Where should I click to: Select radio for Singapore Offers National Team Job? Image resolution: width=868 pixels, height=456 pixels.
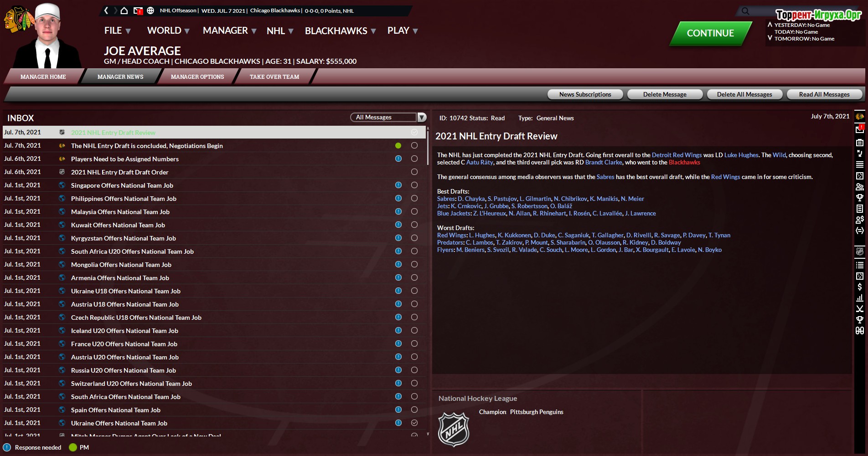click(x=414, y=185)
